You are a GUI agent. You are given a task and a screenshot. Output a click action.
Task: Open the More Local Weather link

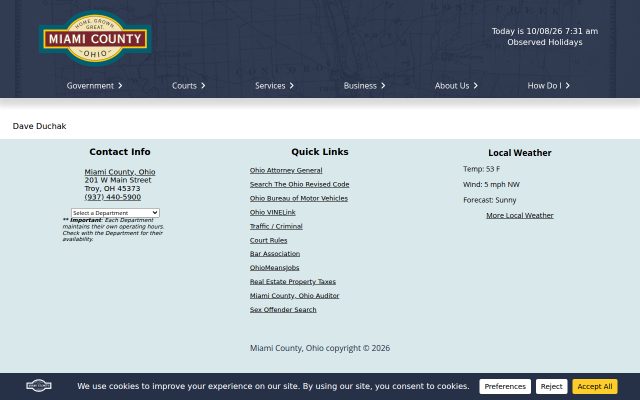coord(520,215)
